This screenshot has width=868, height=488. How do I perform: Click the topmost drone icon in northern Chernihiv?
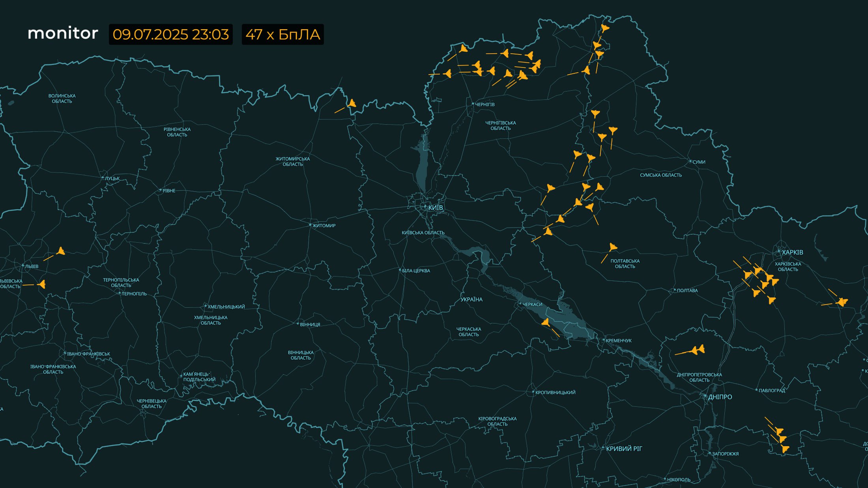coord(604,28)
